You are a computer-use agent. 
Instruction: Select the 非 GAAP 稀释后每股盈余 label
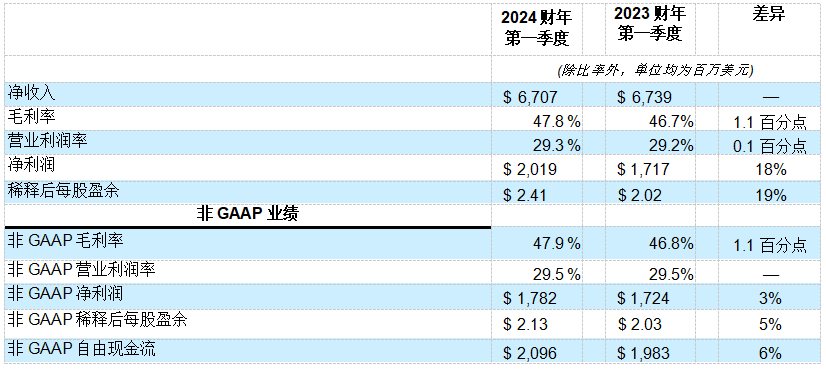(x=97, y=320)
